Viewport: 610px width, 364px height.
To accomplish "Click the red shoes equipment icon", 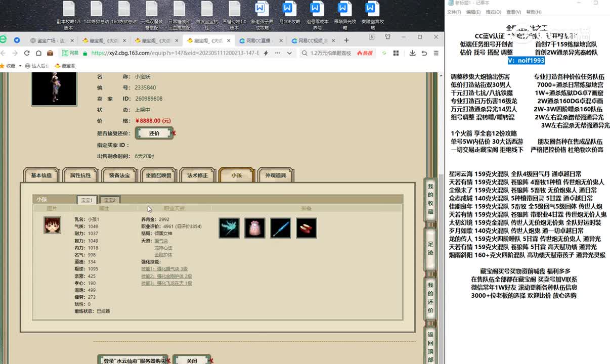I will [307, 228].
